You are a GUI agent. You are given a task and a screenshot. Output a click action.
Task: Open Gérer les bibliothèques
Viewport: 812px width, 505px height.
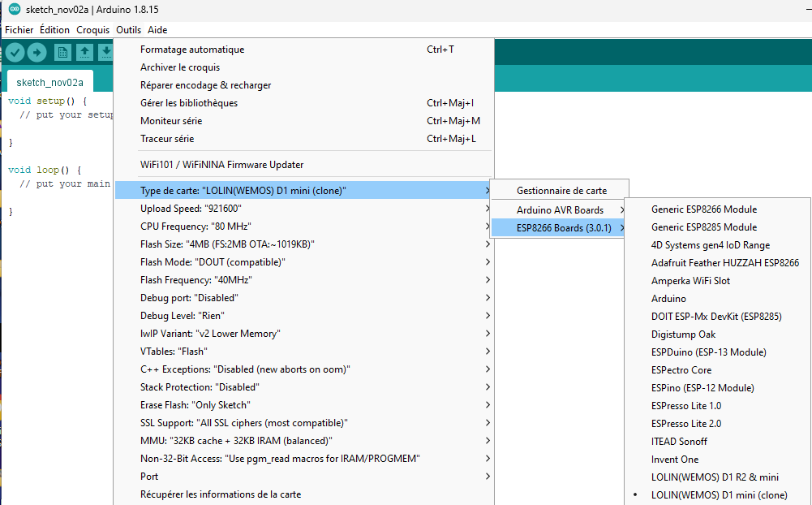click(x=303, y=103)
